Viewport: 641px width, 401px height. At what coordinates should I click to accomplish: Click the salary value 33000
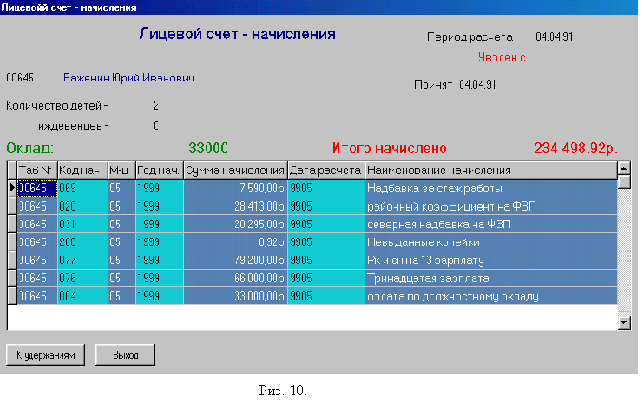pyautogui.click(x=208, y=148)
